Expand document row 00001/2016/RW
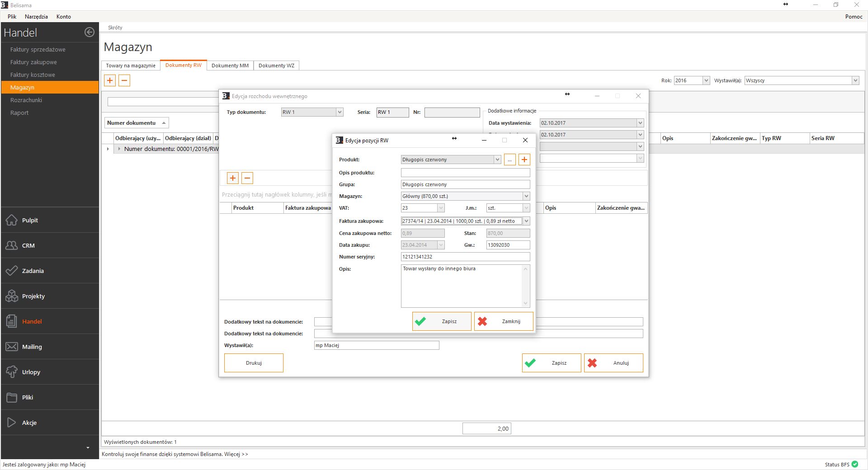This screenshot has width=868, height=470. point(119,149)
